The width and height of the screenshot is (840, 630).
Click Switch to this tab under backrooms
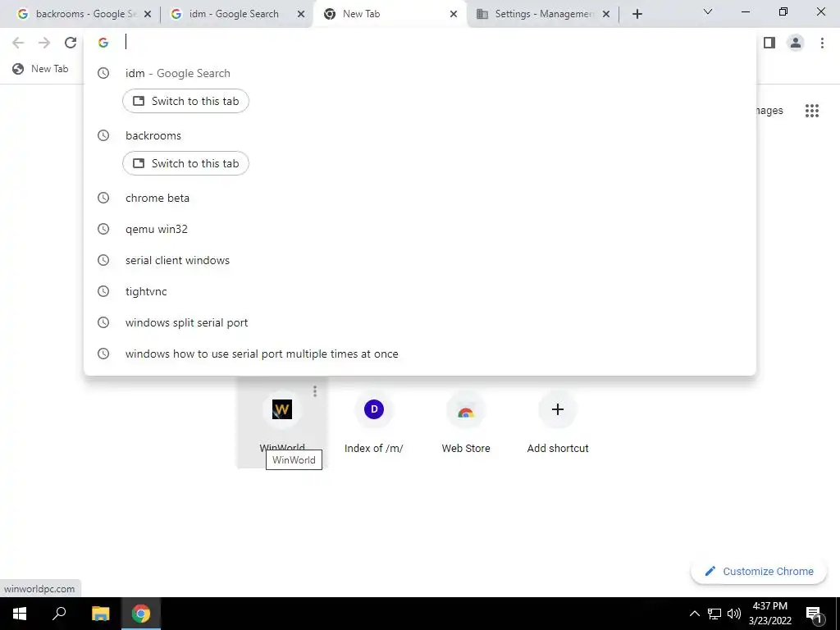click(186, 163)
